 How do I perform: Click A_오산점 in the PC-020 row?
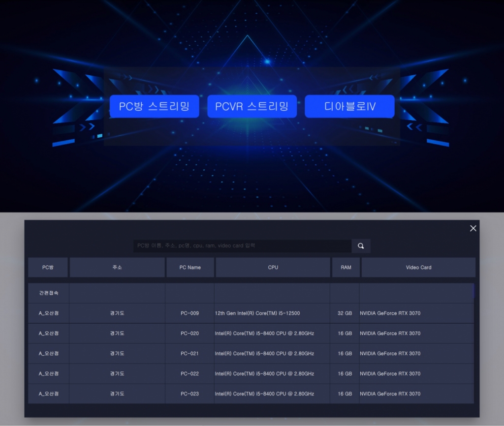tap(49, 334)
